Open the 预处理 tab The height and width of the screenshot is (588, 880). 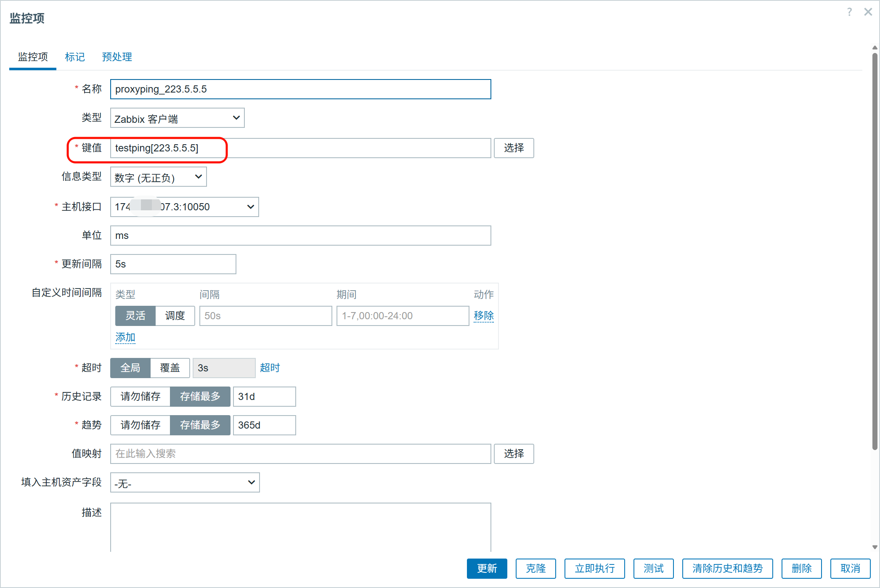pyautogui.click(x=117, y=57)
